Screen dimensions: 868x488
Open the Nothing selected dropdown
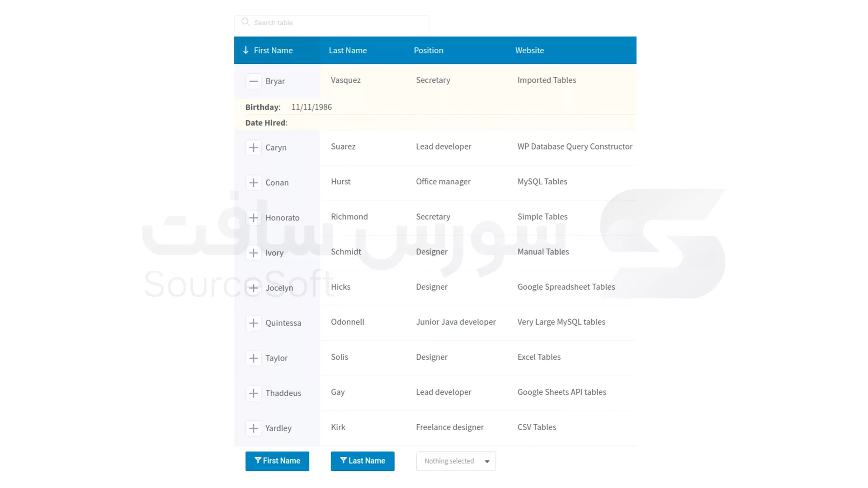click(456, 461)
